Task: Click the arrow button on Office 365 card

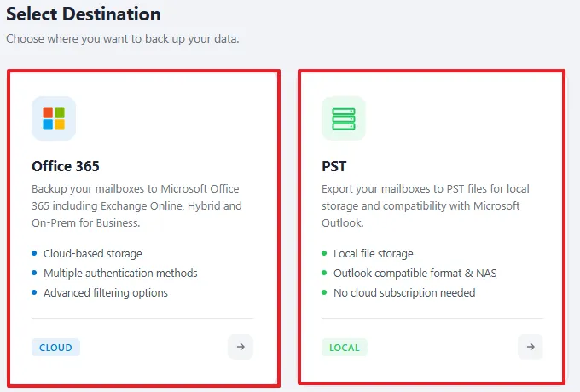Action: pyautogui.click(x=241, y=347)
